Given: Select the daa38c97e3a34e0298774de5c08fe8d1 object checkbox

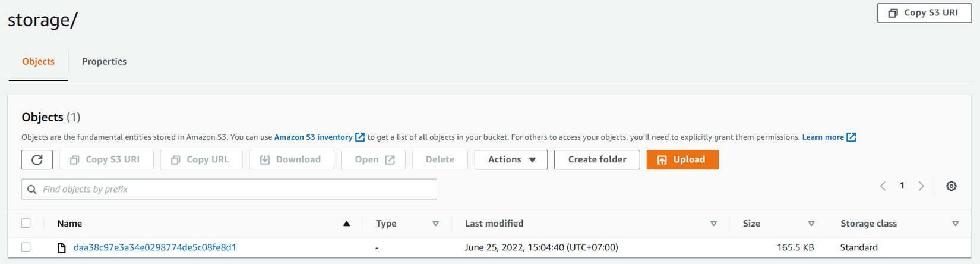Looking at the screenshot, I should 26,247.
